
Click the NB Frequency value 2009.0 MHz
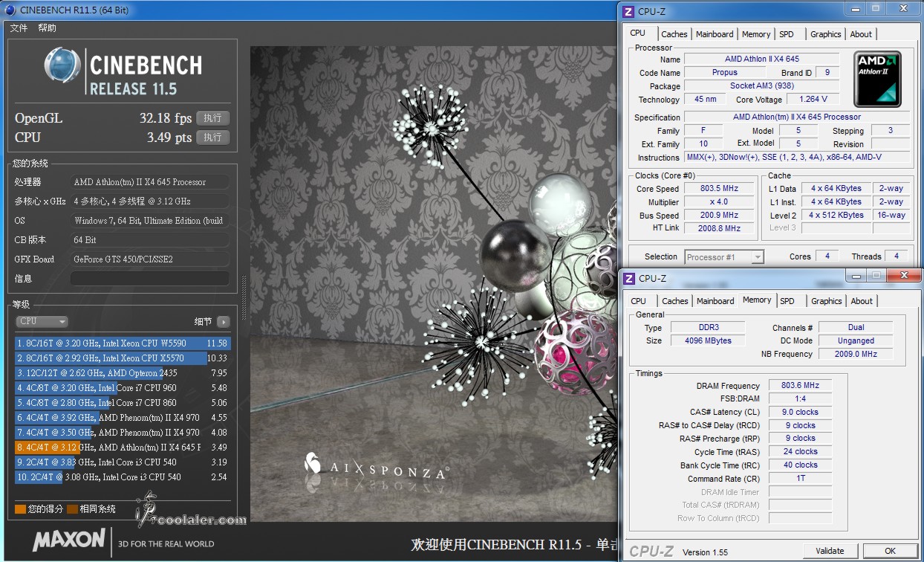[x=856, y=354]
